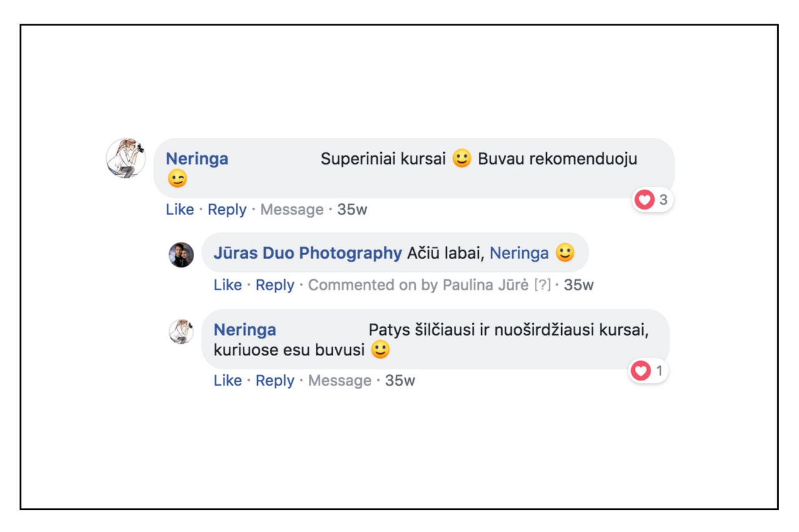The image size is (799, 532).
Task: Click Jūras Duo Photography profile picture
Action: (x=181, y=254)
